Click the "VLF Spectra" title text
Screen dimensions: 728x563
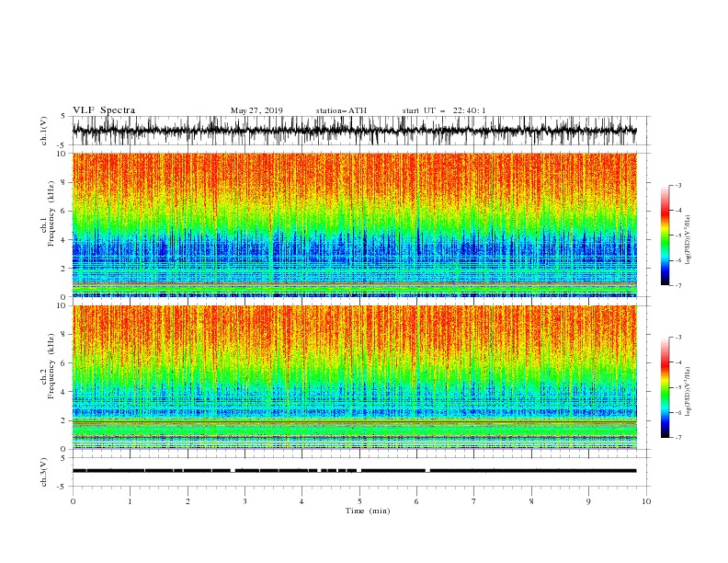[104, 110]
